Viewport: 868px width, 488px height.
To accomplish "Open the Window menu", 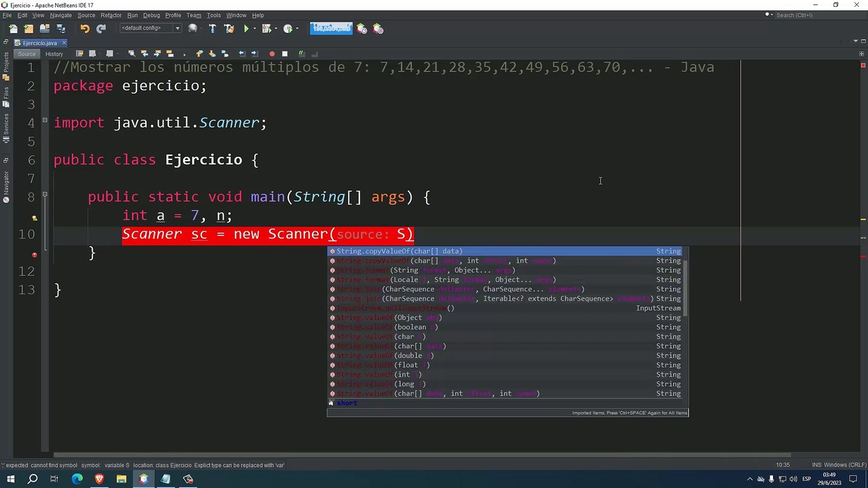I will [236, 15].
